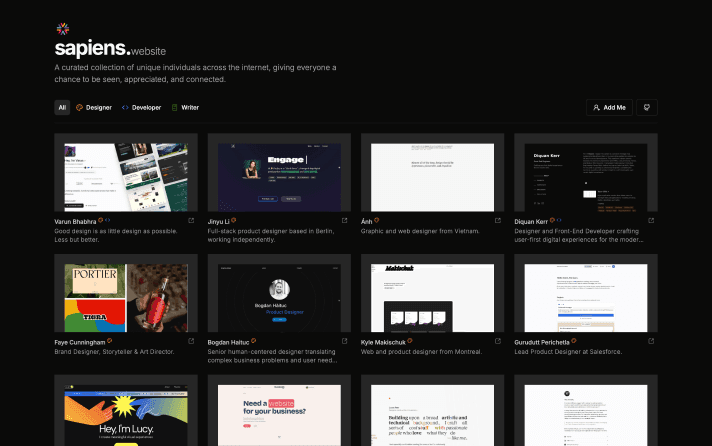The image size is (712, 446).
Task: Open 'Need a website for your business?' thumbnail
Action: pos(279,411)
